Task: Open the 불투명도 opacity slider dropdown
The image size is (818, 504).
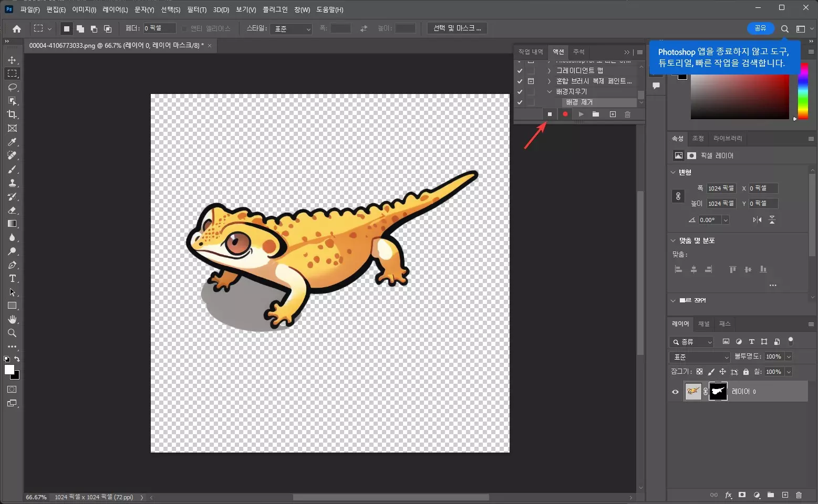Action: click(x=789, y=356)
